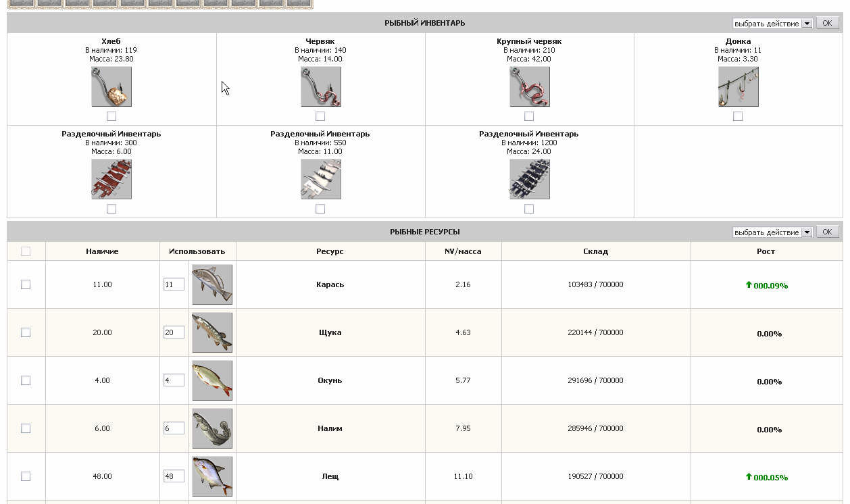Click the Карась fish picture
Image resolution: width=850 pixels, height=504 pixels.
pyautogui.click(x=212, y=284)
